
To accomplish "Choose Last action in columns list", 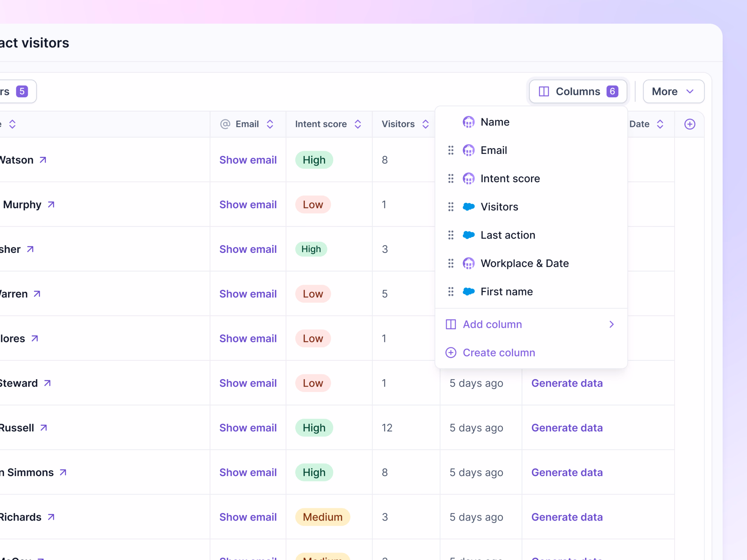I will coord(531,235).
